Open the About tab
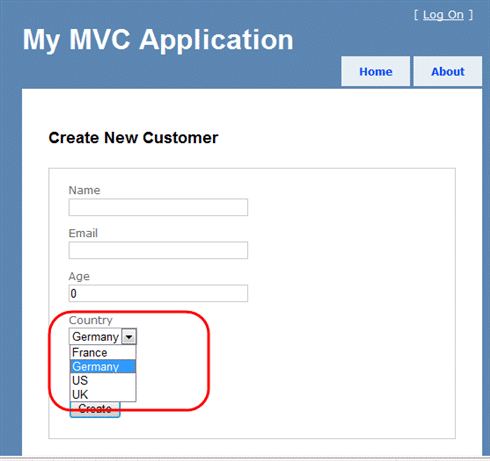The width and height of the screenshot is (490, 461). pos(448,71)
